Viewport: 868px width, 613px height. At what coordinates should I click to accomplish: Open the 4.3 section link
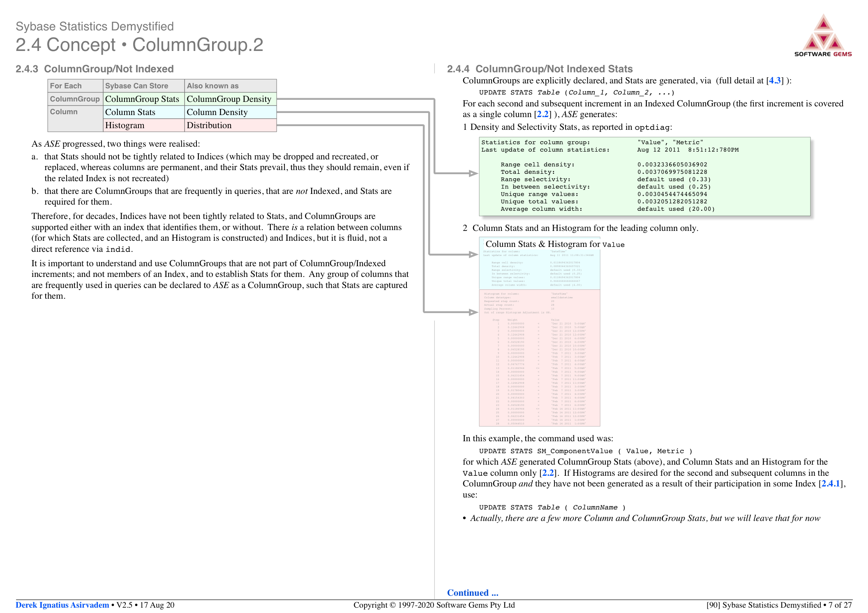coord(775,81)
